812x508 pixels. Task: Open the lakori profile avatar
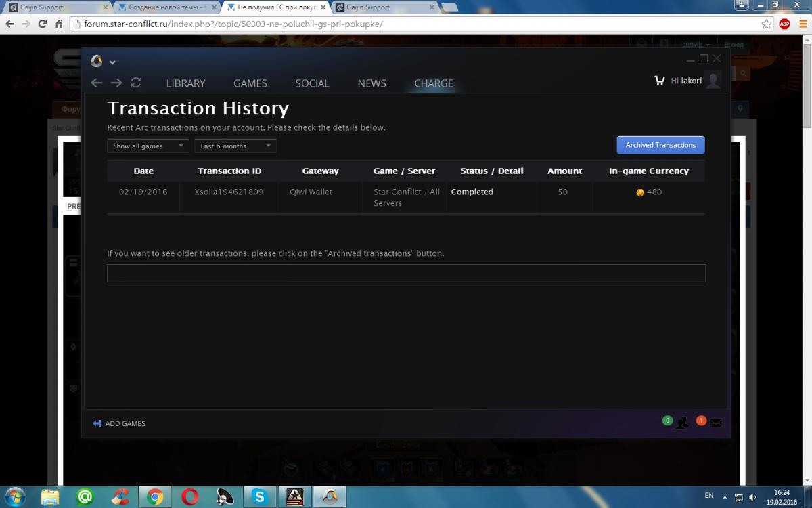click(713, 81)
